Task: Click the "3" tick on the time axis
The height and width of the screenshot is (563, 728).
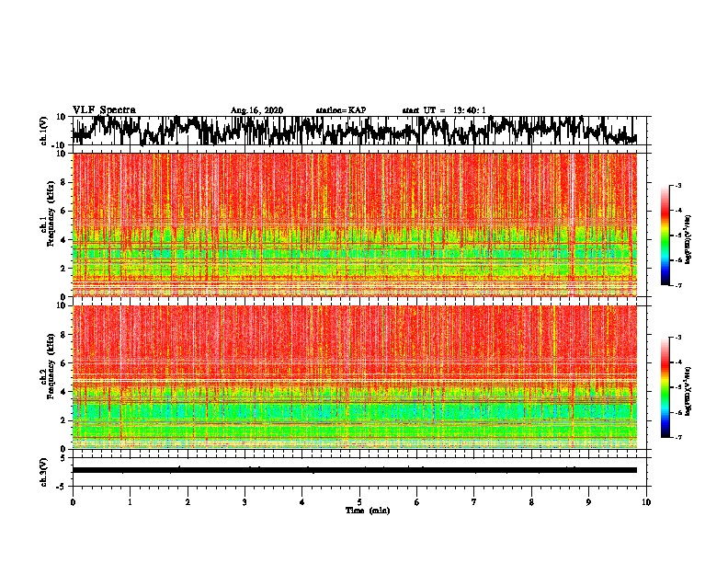Action: 245,502
